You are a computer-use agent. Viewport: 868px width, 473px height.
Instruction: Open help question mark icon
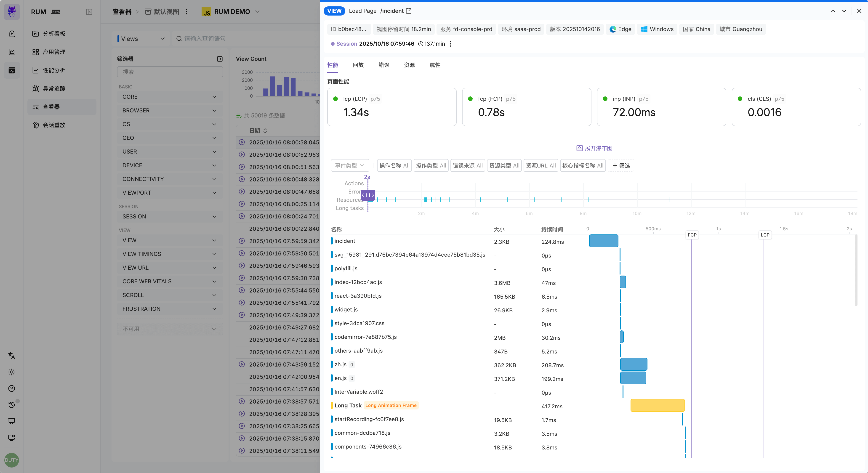pos(12,388)
